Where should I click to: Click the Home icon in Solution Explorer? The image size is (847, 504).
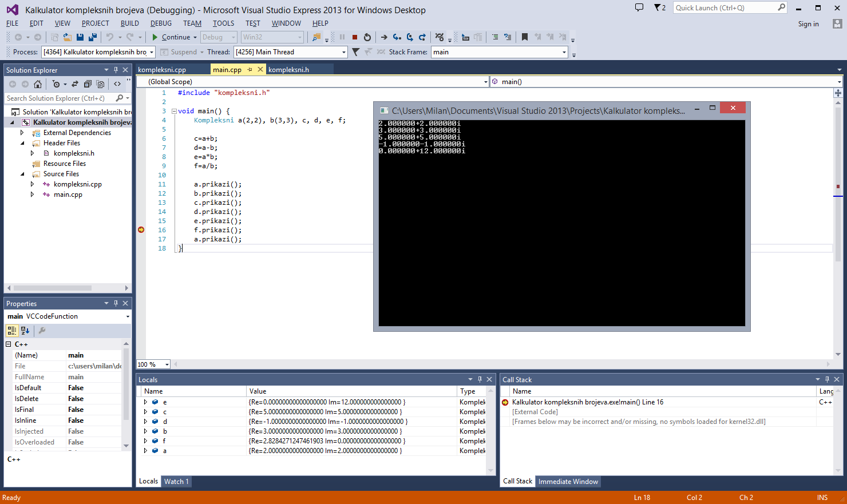click(x=38, y=84)
